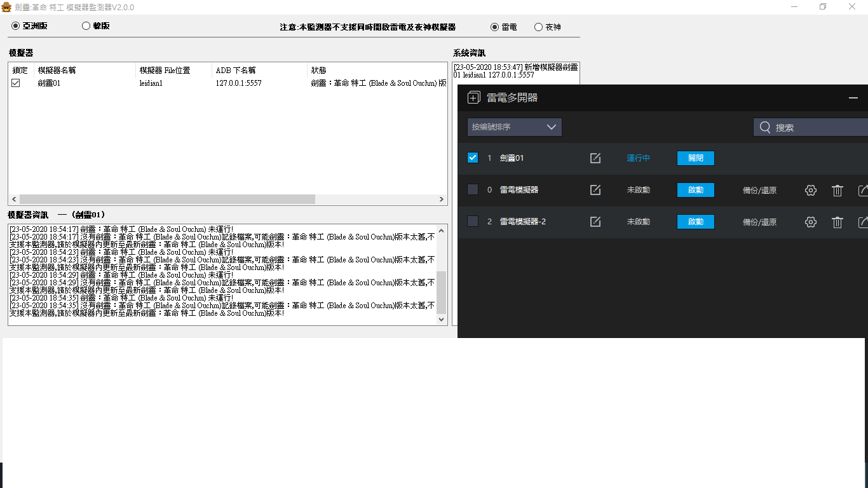Click 關閉 to shut down 劍靈01
Viewport: 868px width, 488px height.
(x=696, y=158)
